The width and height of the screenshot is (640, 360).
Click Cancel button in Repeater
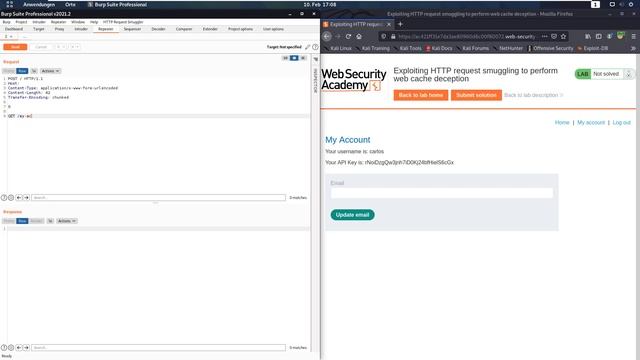[41, 47]
